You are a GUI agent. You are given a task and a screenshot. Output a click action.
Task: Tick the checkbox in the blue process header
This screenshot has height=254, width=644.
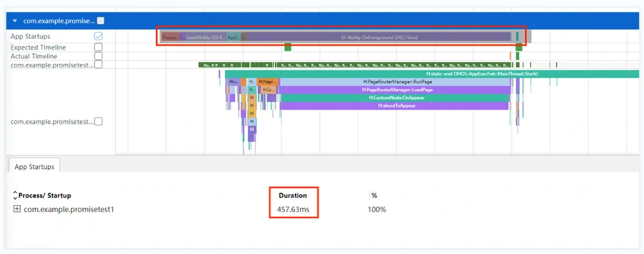pos(100,21)
